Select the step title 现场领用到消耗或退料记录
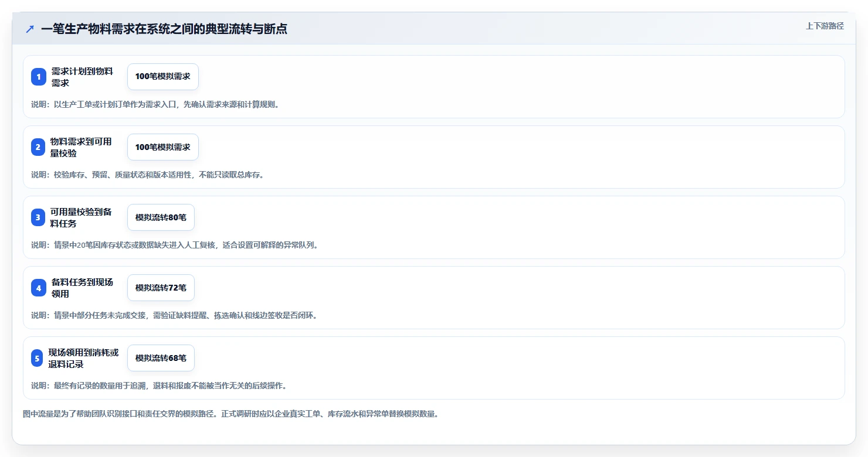 click(83, 358)
